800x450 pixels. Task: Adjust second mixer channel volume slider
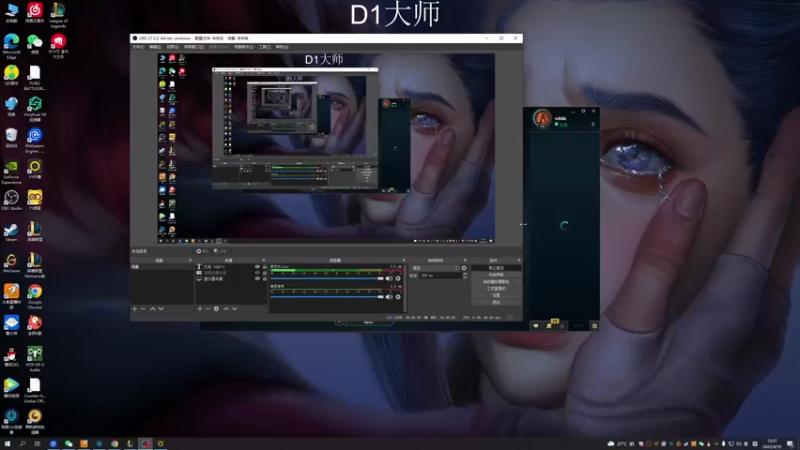[x=327, y=297]
